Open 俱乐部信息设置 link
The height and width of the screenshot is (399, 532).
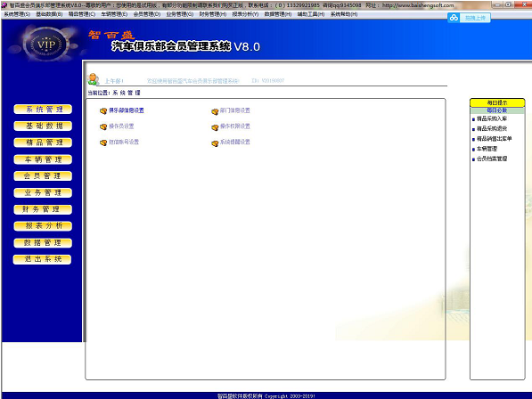tap(127, 110)
